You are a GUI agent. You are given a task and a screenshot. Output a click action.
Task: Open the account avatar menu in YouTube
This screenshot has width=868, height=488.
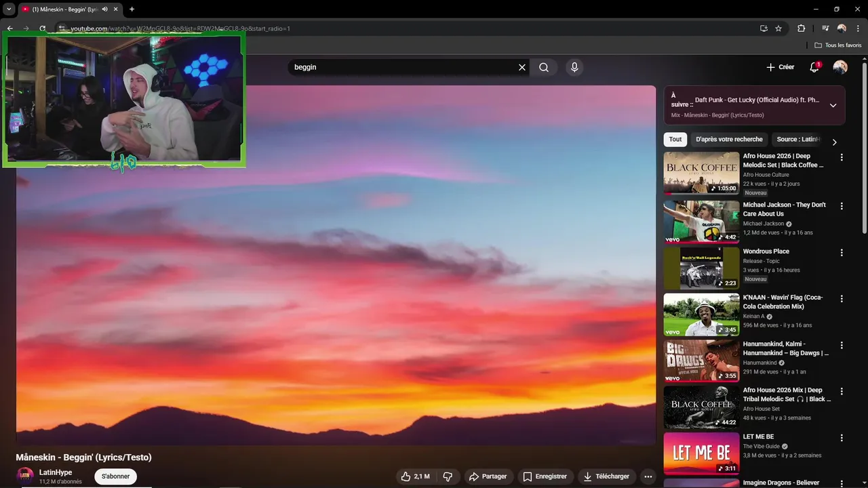pos(840,67)
